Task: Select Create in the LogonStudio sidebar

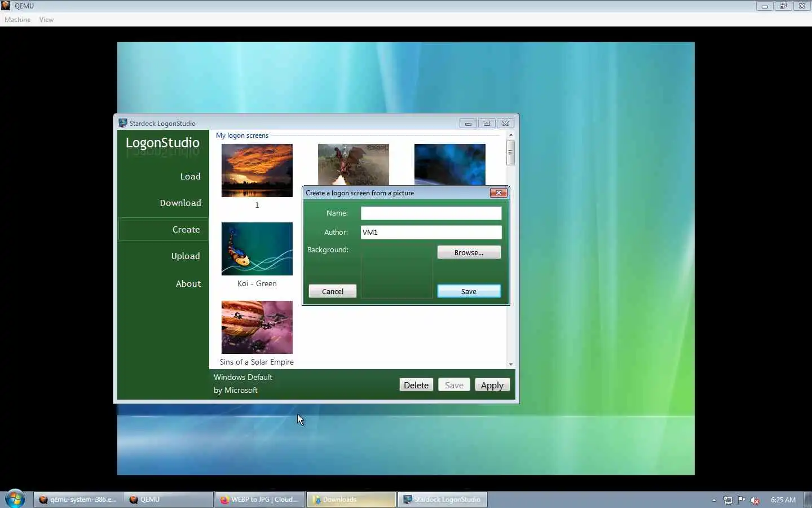Action: click(x=164, y=229)
